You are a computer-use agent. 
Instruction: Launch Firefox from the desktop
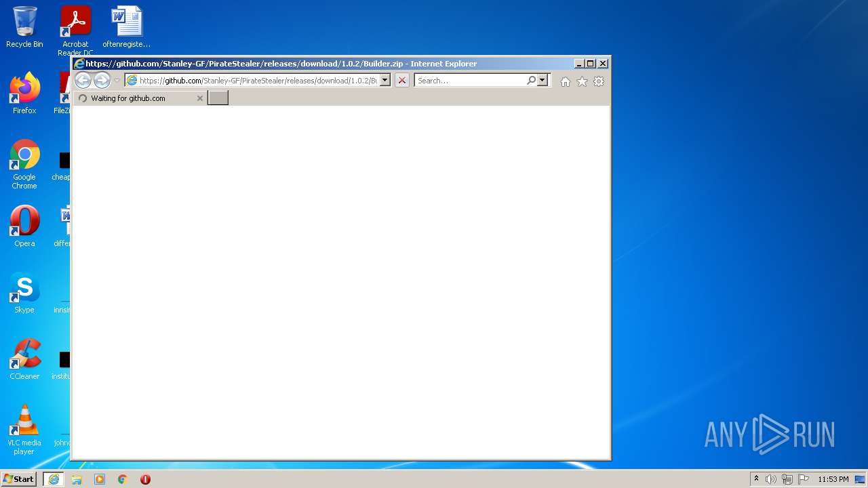[x=24, y=94]
